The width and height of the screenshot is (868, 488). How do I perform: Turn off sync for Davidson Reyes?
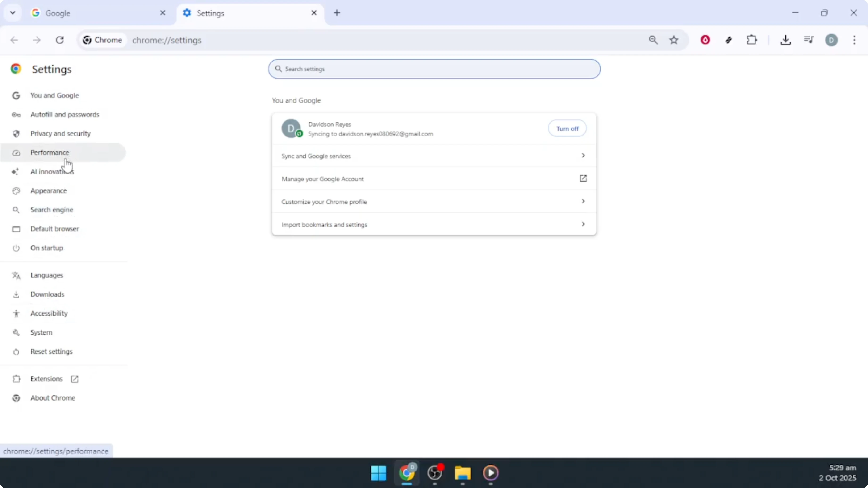coord(567,128)
